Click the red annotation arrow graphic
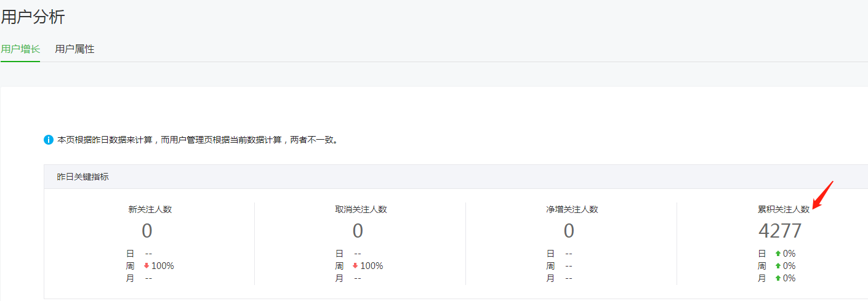The width and height of the screenshot is (868, 301). pos(823,195)
